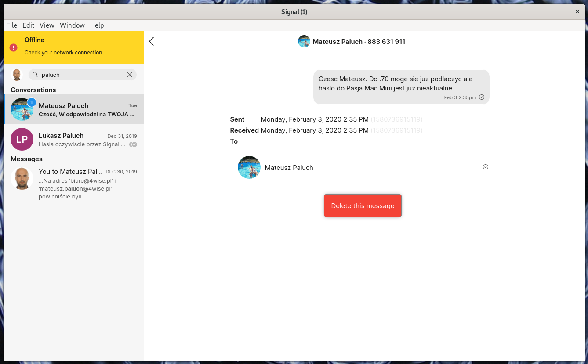The width and height of the screenshot is (588, 364).
Task: Click the 'Conversations' section heading
Action: 33,90
